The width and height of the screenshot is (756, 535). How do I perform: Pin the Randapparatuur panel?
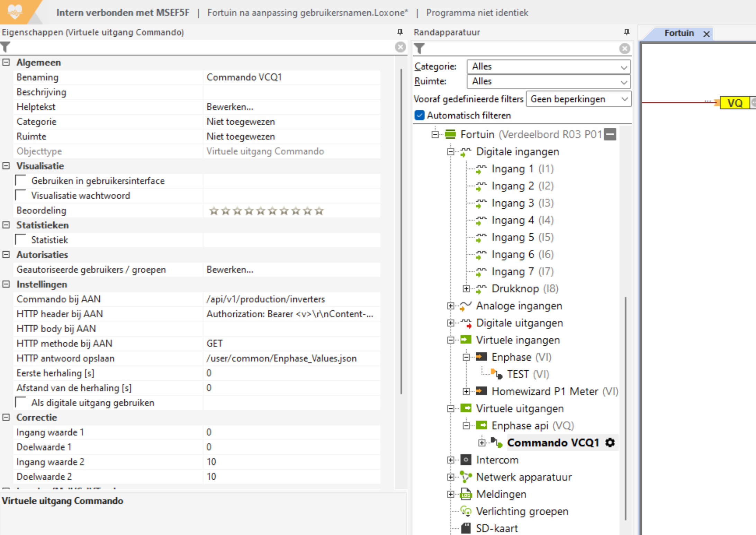coord(626,32)
